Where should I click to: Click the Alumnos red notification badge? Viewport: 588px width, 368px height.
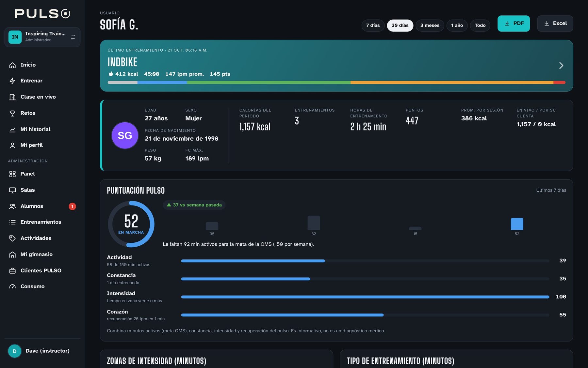coord(72,206)
